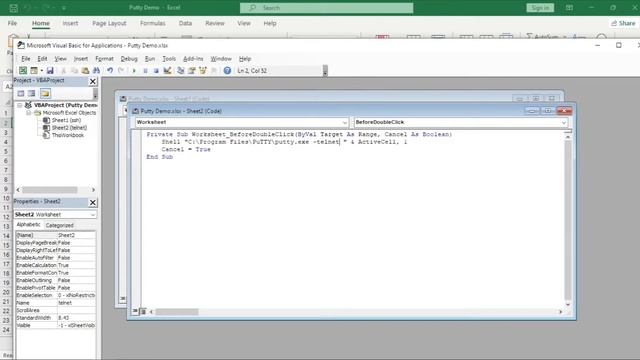Click Name property value telnet
This screenshot has height=360, width=640.
point(76,303)
